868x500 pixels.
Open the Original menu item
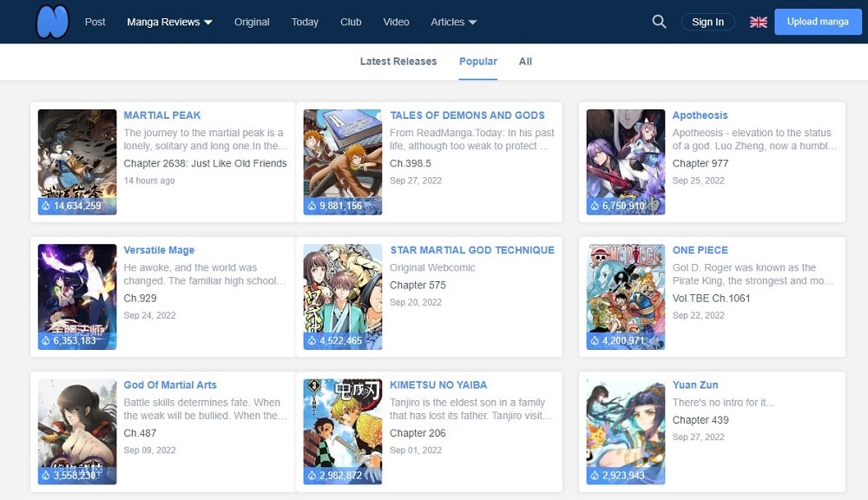252,23
